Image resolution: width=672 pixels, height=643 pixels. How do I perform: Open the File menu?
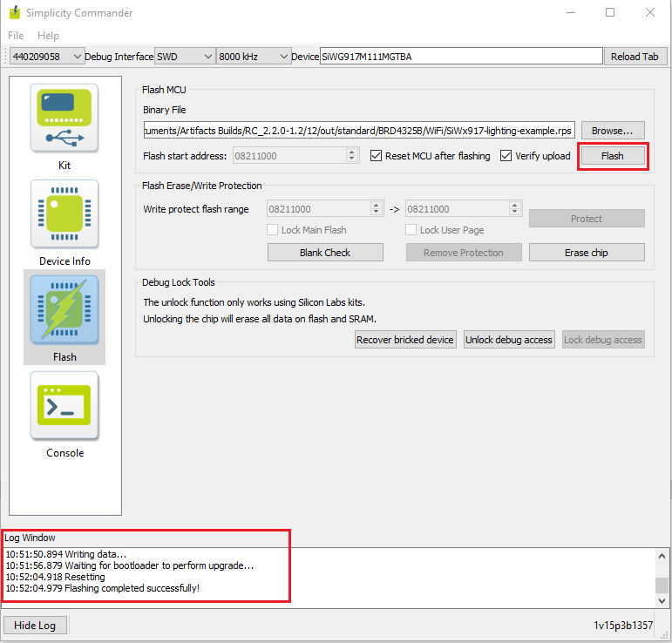click(x=16, y=36)
